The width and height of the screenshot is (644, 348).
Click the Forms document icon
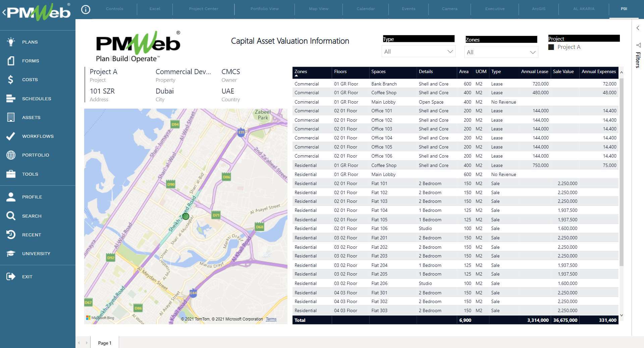[x=11, y=61]
